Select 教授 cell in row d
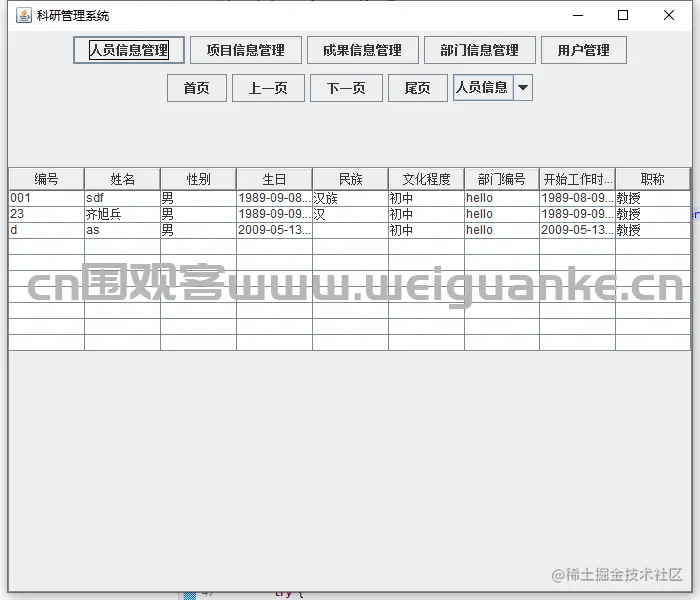Screen dimensions: 700x600 [653, 230]
